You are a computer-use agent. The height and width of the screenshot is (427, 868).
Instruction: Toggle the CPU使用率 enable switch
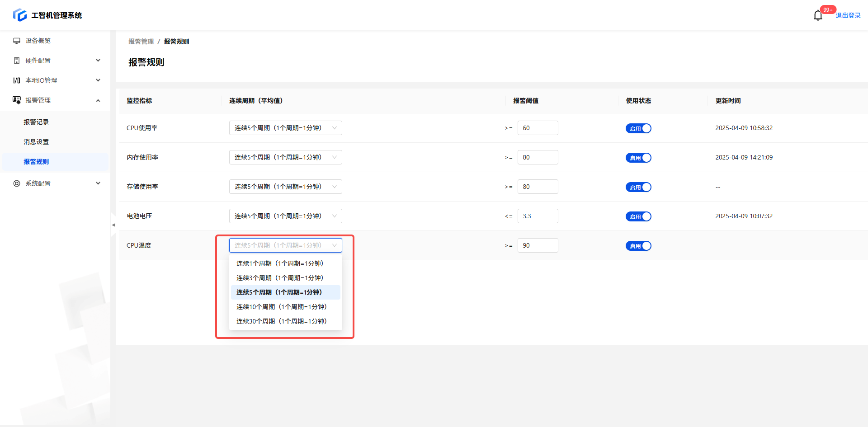pyautogui.click(x=638, y=128)
